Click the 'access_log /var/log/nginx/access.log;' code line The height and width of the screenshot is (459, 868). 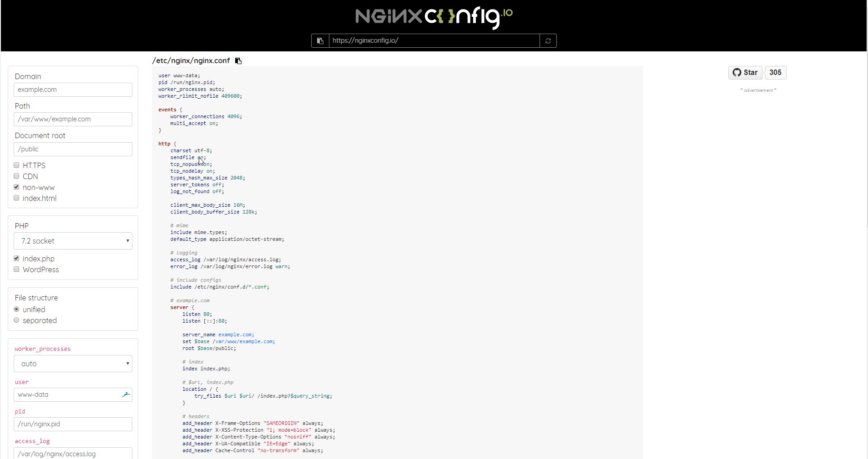(226, 259)
